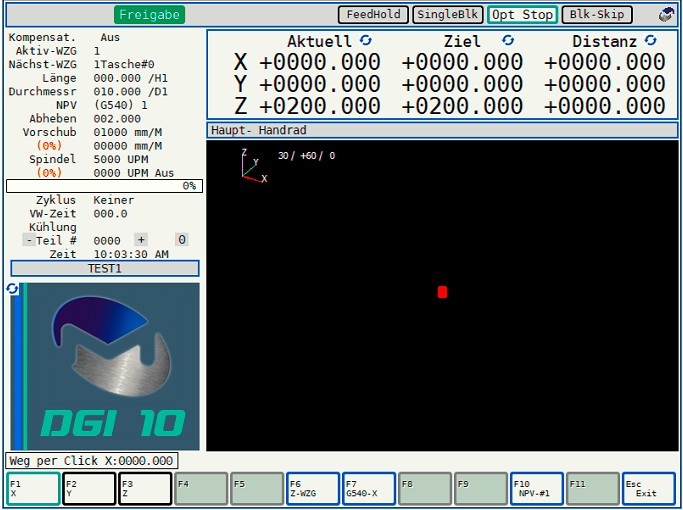The width and height of the screenshot is (683, 510).
Task: Click the refresh icon above the DGI 10 logo
Action: pos(13,288)
